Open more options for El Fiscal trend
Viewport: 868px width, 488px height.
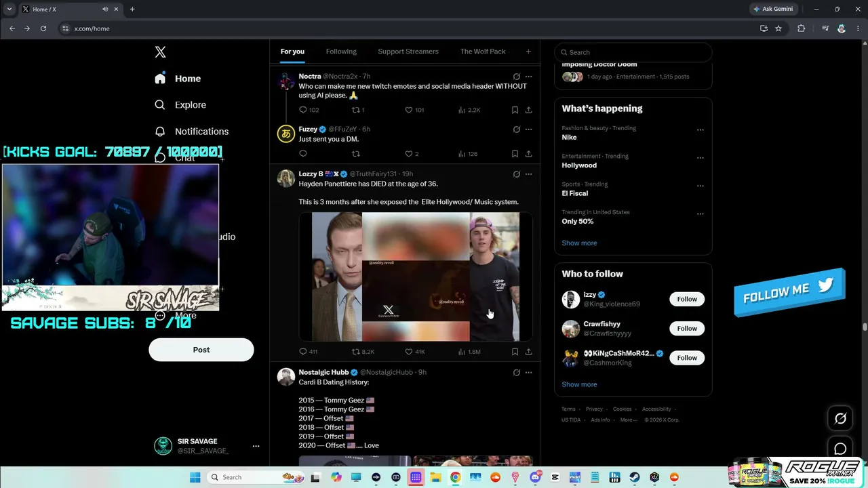pyautogui.click(x=701, y=186)
